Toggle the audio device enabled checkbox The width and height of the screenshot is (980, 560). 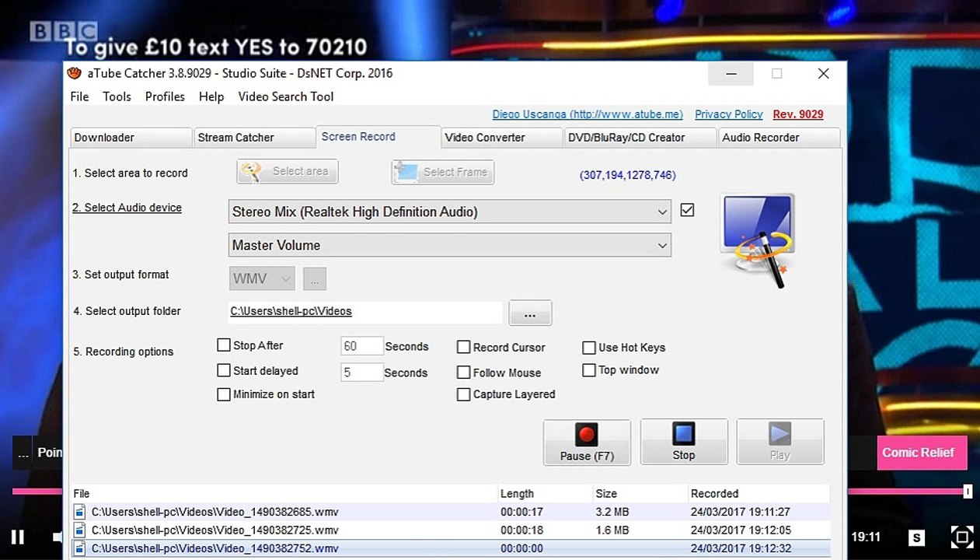click(x=687, y=210)
